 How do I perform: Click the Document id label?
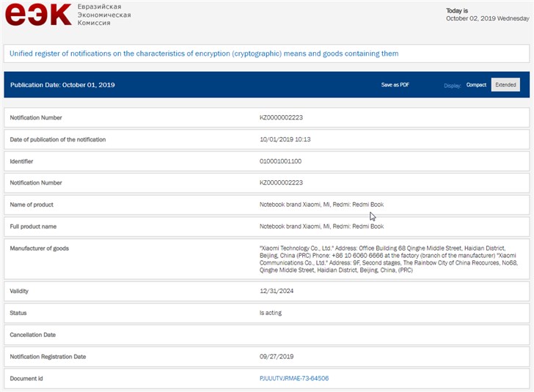tap(26, 378)
